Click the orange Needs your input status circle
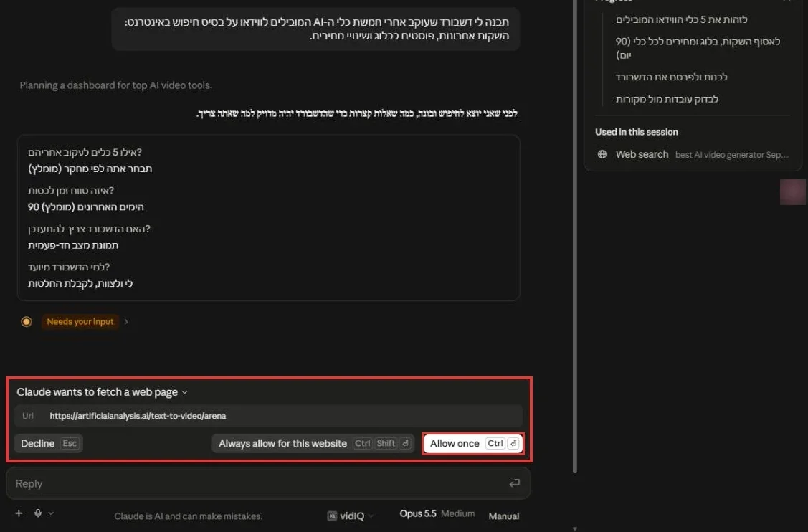Image resolution: width=808 pixels, height=532 pixels. [x=27, y=322]
